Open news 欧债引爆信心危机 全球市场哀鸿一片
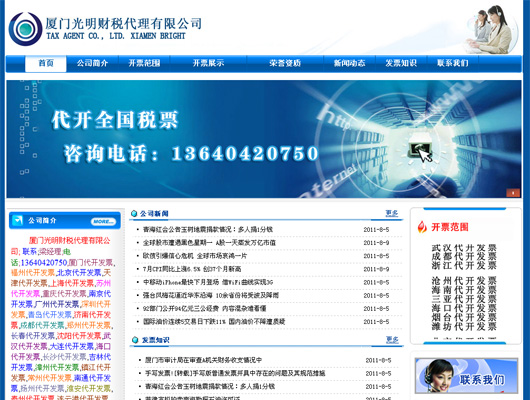This screenshot has height=400, width=530. tap(195, 256)
